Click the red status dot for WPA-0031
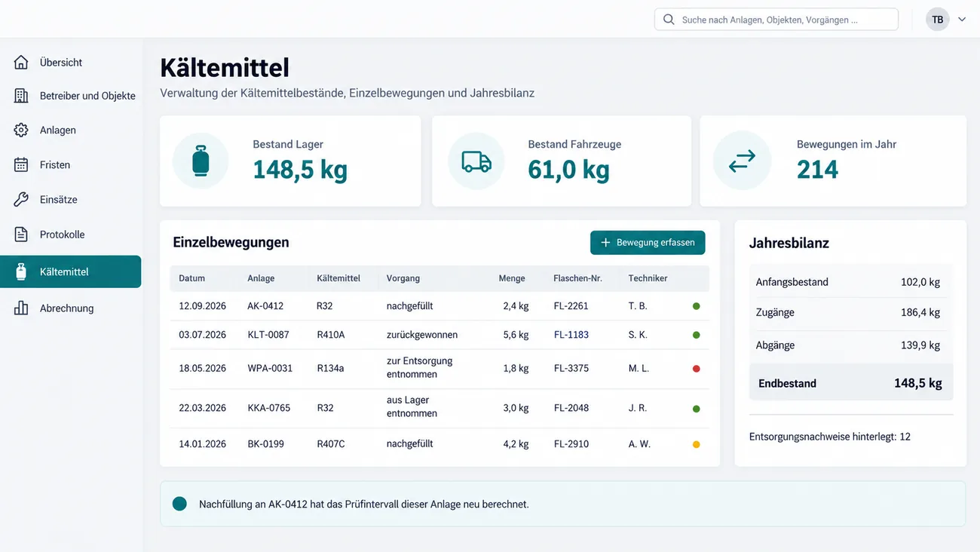This screenshot has width=980, height=552. click(x=697, y=369)
